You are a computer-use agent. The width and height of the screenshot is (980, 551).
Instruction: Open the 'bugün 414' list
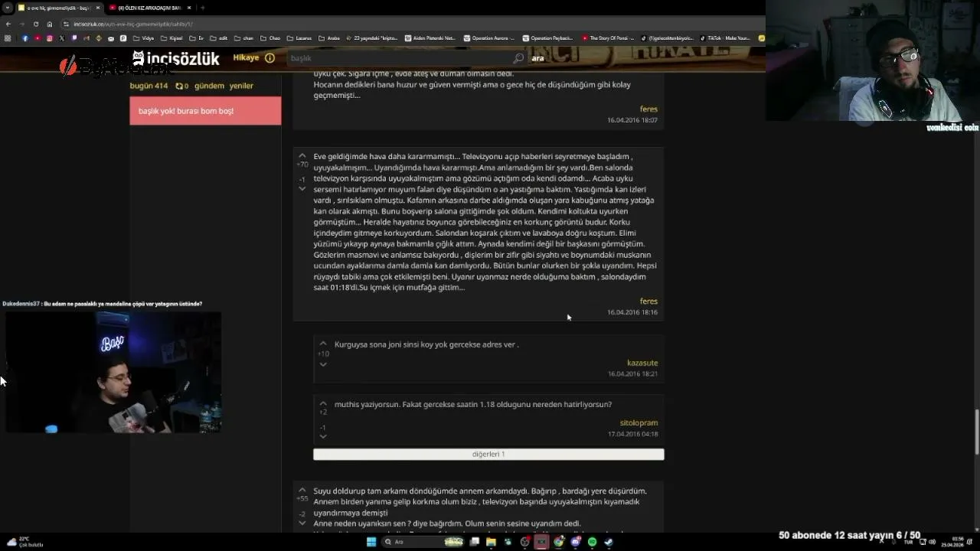click(149, 86)
